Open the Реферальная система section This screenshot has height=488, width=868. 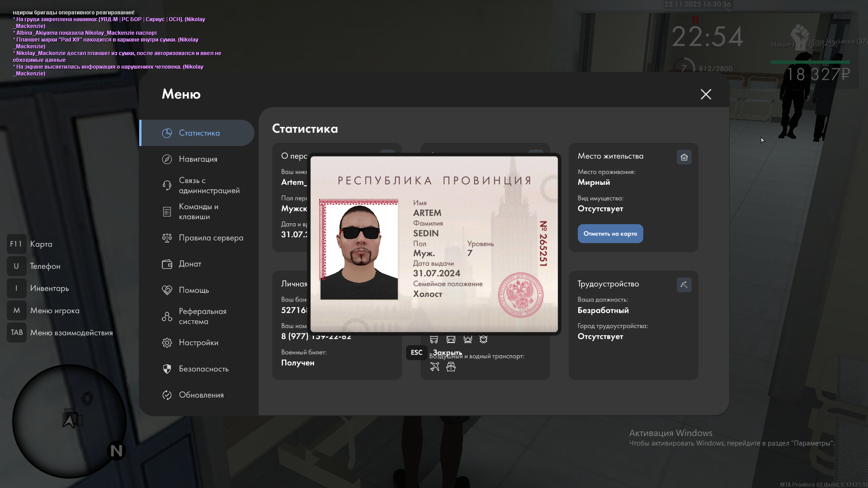(x=202, y=316)
